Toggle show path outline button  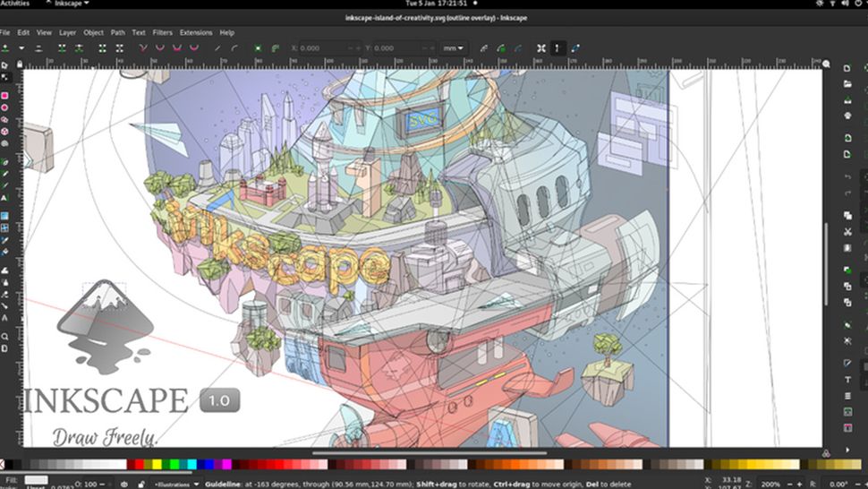(575, 48)
